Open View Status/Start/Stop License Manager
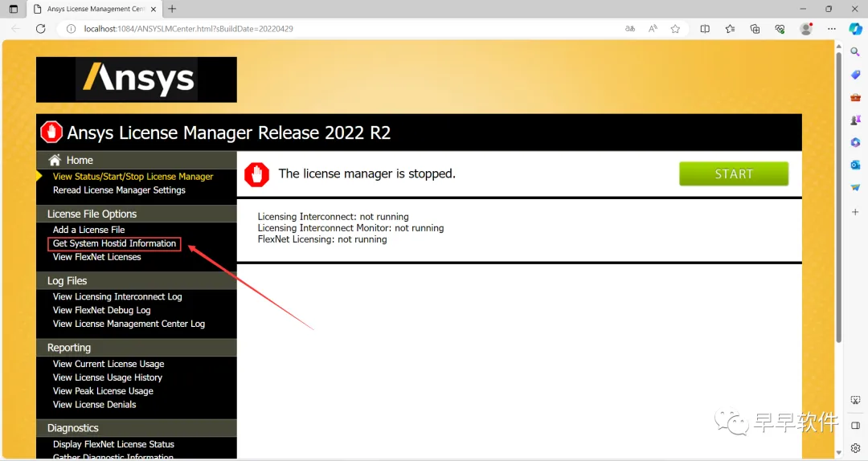The width and height of the screenshot is (868, 461). click(x=133, y=177)
